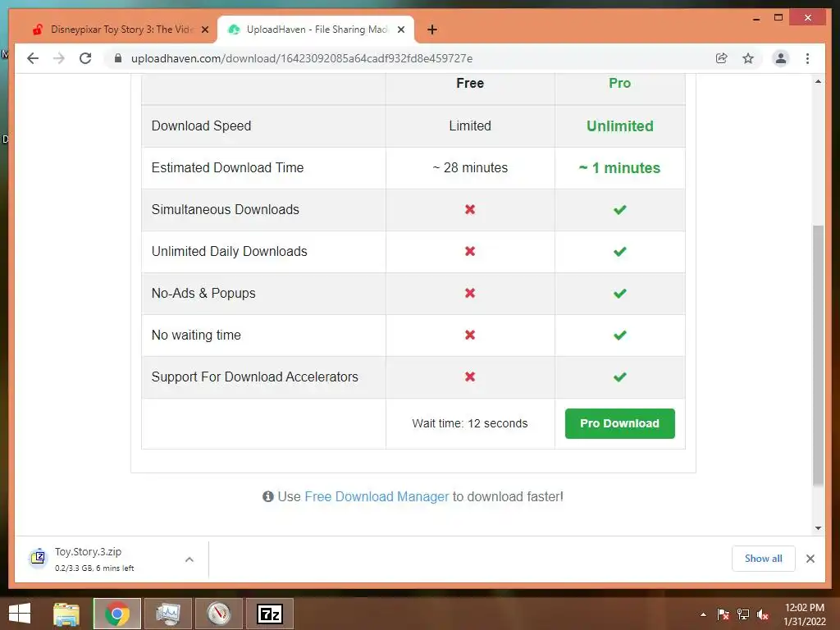Click Show all downloads

(x=764, y=558)
